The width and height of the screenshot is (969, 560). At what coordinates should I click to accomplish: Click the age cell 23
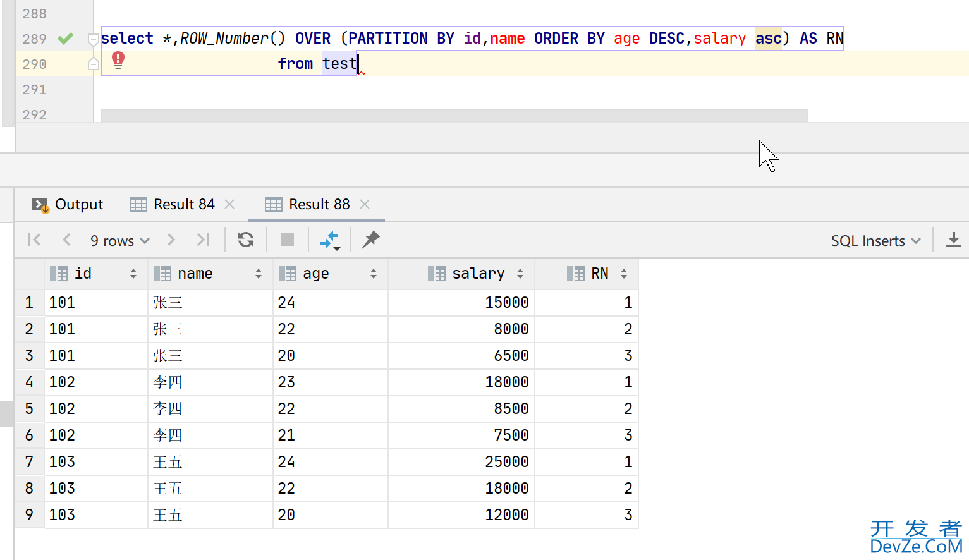(x=331, y=382)
